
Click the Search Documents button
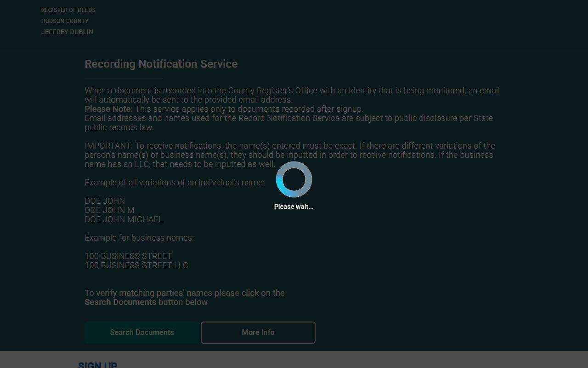(x=142, y=332)
